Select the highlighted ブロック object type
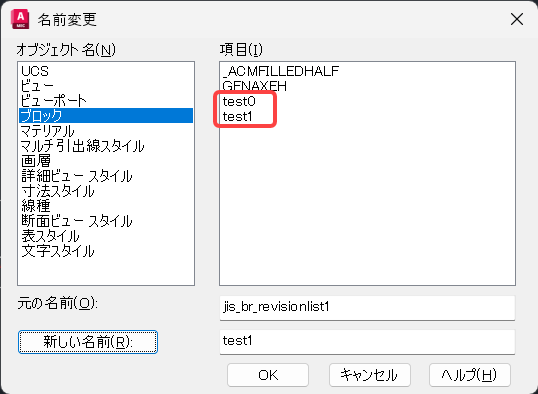Viewport: 538px width, 394px height. click(x=106, y=116)
